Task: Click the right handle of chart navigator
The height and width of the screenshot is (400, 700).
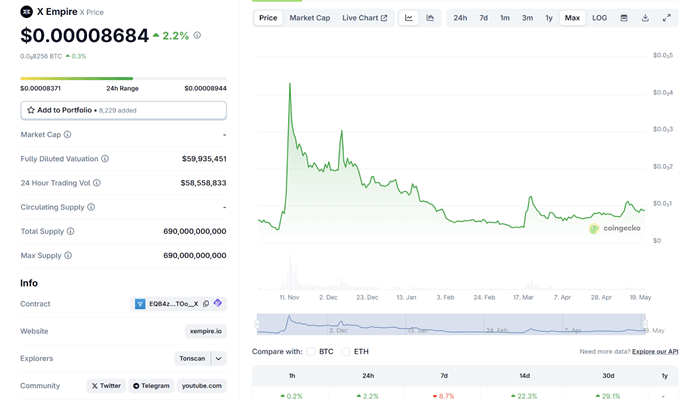Action: [x=645, y=324]
